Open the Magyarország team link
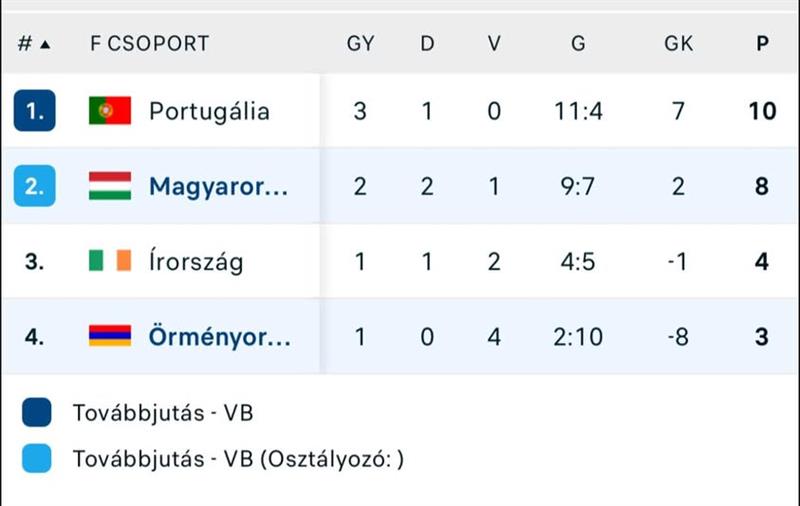The width and height of the screenshot is (800, 506). (219, 187)
